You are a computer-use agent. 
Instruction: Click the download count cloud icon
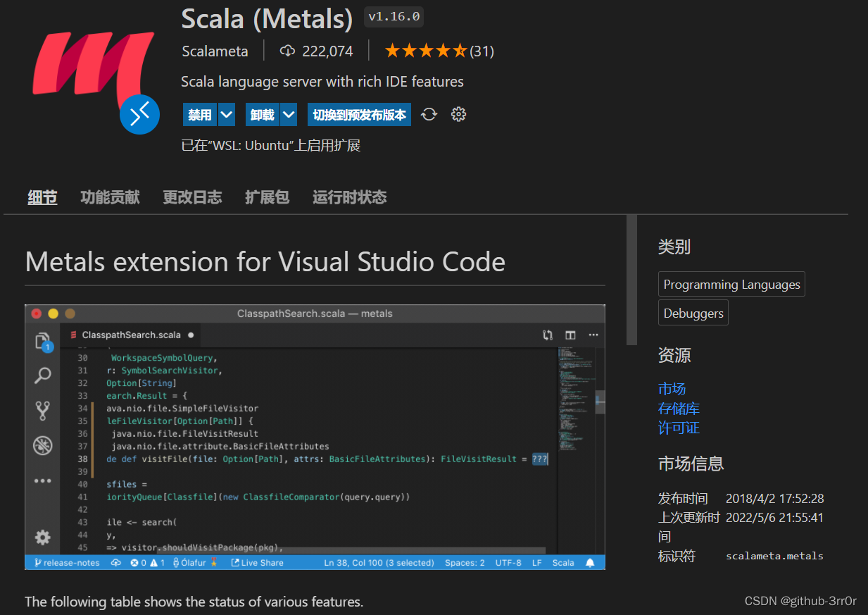[287, 51]
